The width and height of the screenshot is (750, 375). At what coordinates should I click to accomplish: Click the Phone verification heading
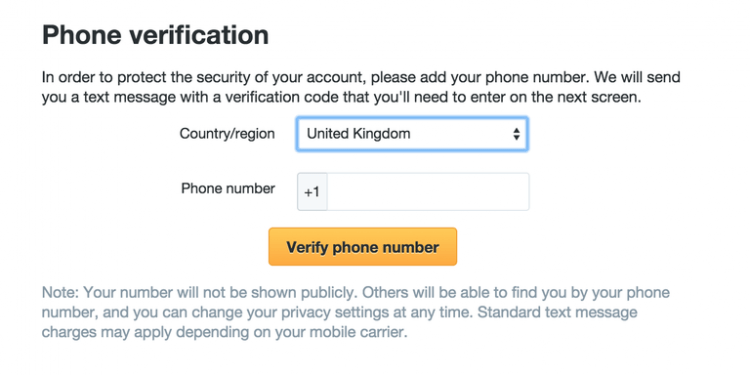point(155,35)
